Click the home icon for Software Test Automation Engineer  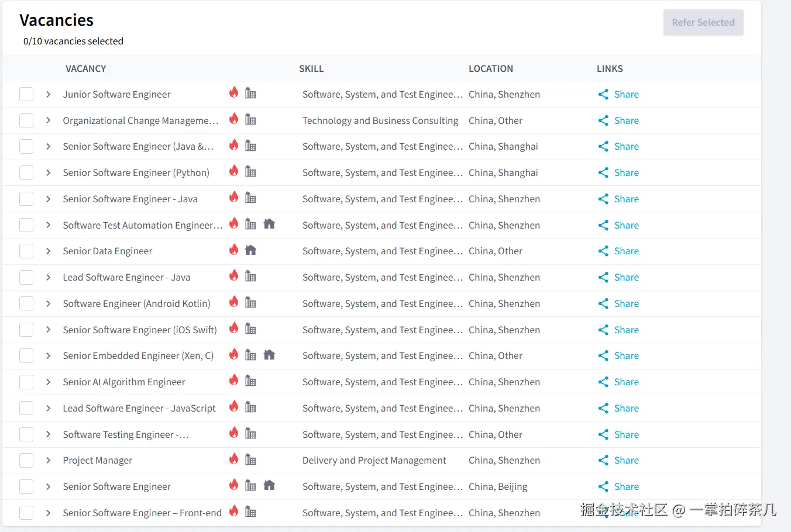pyautogui.click(x=269, y=224)
